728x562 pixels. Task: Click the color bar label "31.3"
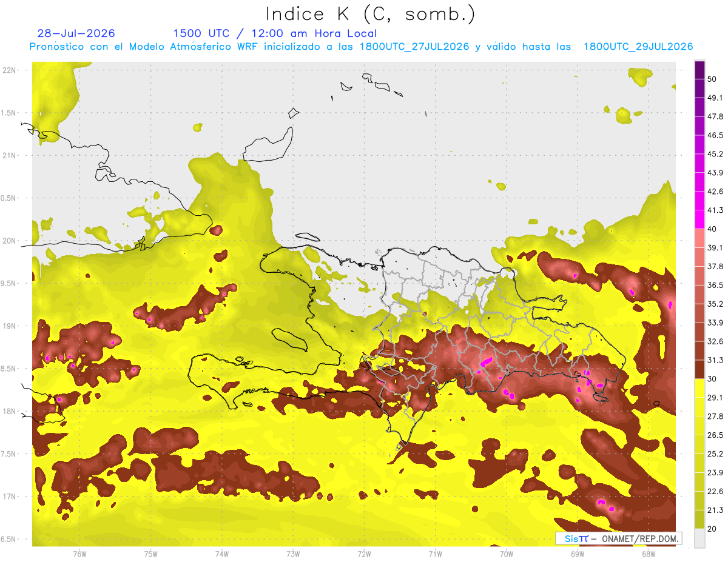(715, 360)
